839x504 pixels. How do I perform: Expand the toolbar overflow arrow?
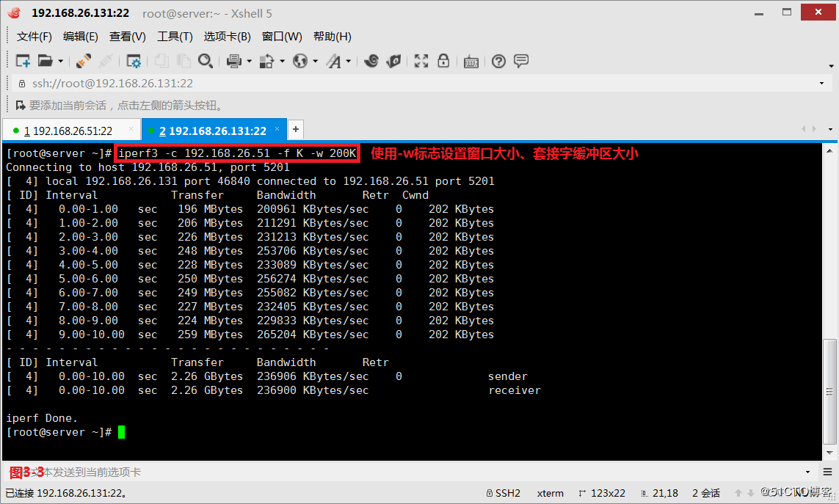tap(831, 66)
